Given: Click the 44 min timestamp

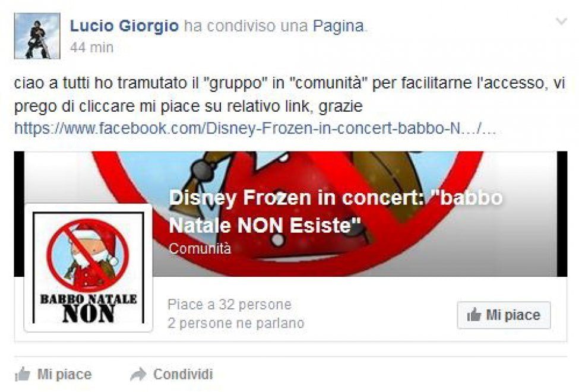Looking at the screenshot, I should (91, 48).
